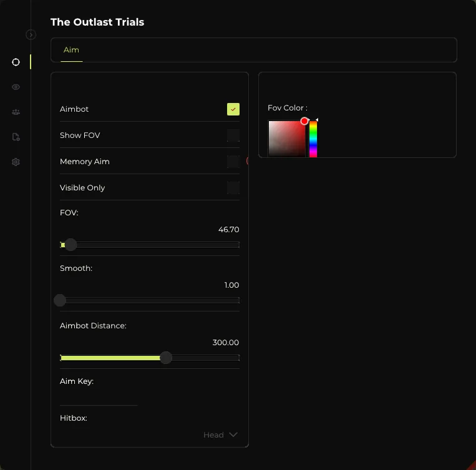Open the gear Settings sidebar section

coord(16,162)
